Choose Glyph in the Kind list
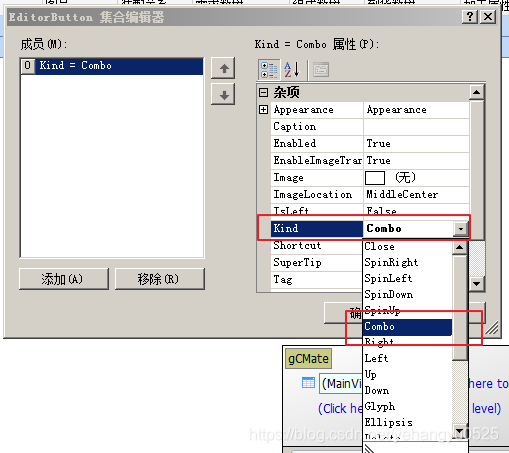The height and width of the screenshot is (453, 509). (x=407, y=406)
